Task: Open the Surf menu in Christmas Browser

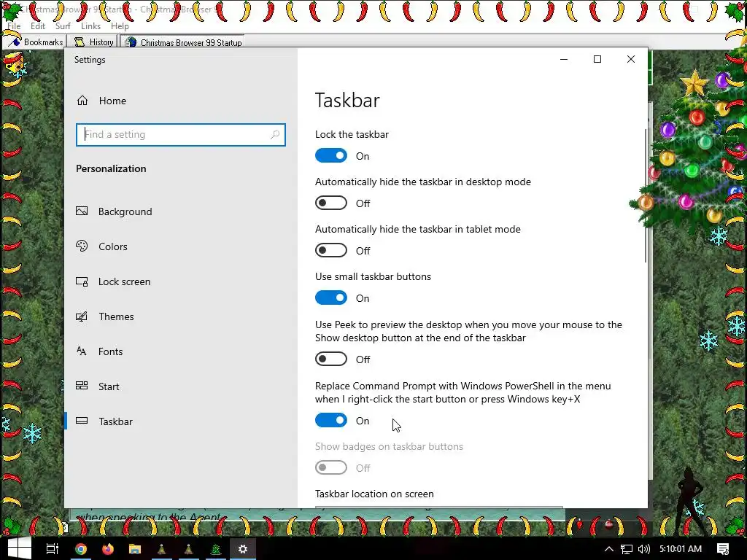Action: tap(63, 26)
